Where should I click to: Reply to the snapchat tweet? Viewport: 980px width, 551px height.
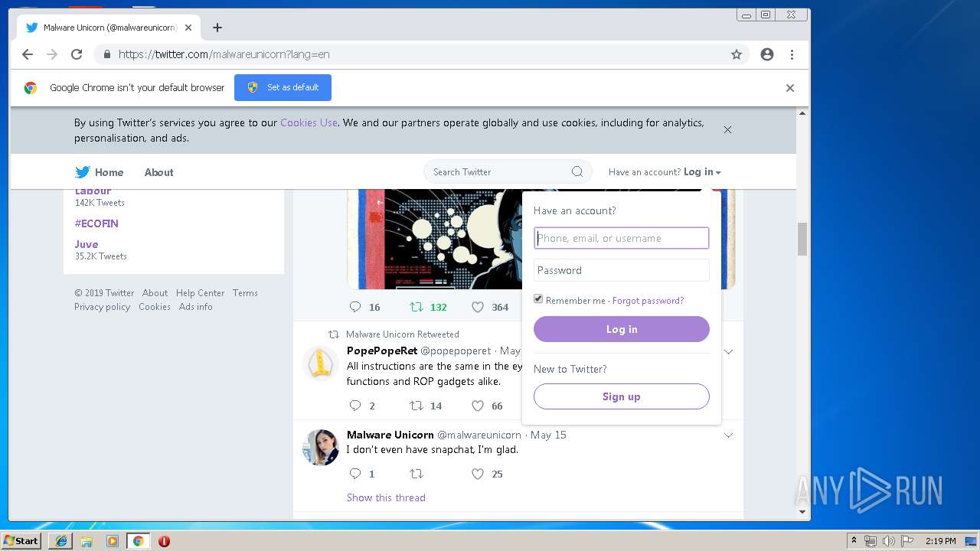coord(355,474)
